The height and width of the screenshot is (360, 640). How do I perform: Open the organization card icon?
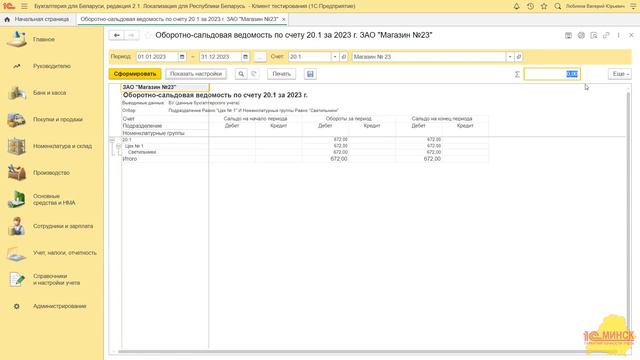pos(519,57)
